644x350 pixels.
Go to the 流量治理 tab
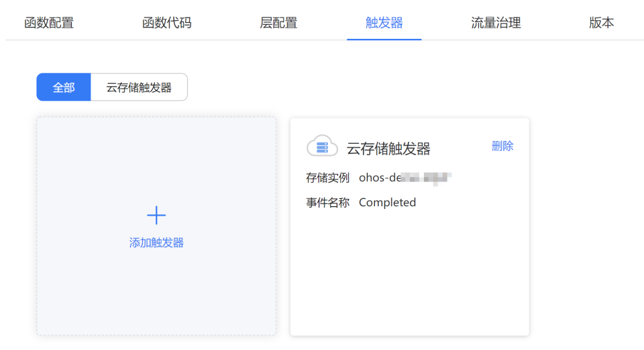coord(496,23)
